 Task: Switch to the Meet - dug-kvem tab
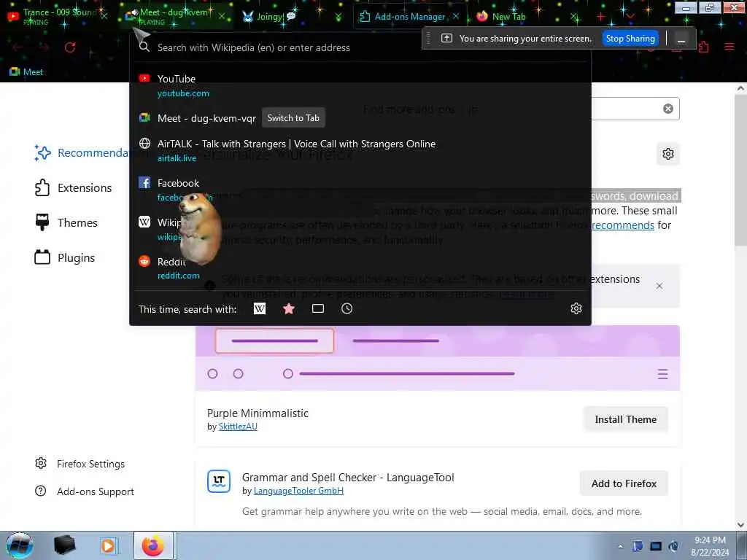coord(175,16)
